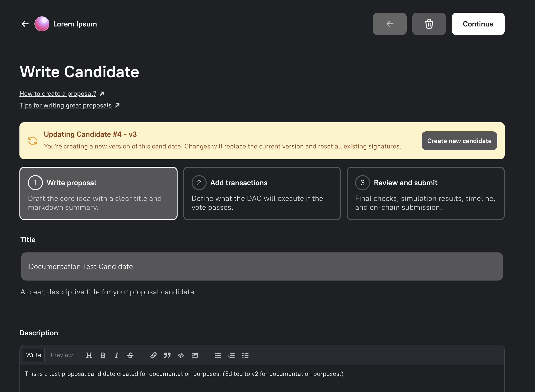Click the Lorem Ipsum name

pos(75,24)
